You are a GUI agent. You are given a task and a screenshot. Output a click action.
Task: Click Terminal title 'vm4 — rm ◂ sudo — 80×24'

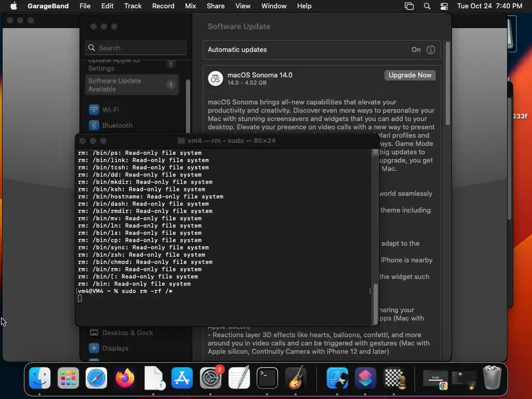231,140
